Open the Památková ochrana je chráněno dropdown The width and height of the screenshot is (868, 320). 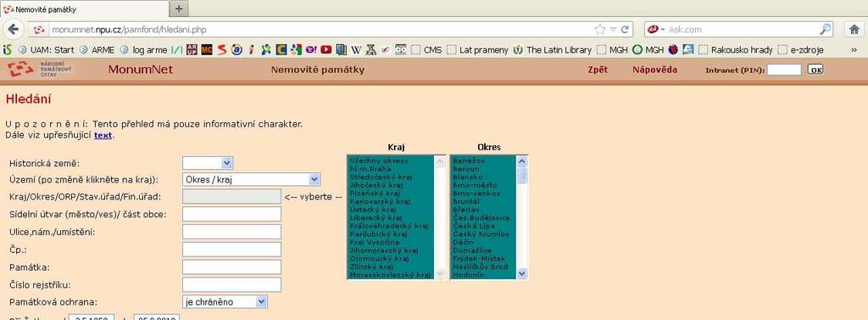click(225, 301)
